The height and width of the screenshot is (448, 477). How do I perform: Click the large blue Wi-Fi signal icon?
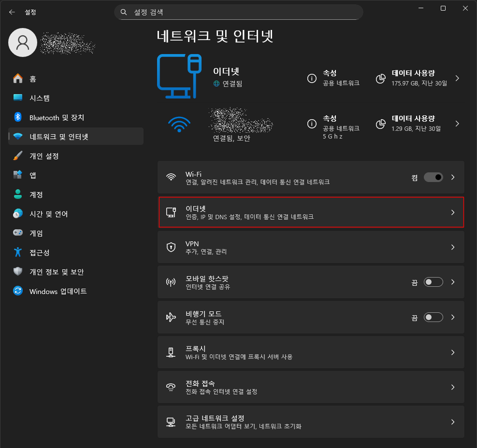click(x=179, y=124)
